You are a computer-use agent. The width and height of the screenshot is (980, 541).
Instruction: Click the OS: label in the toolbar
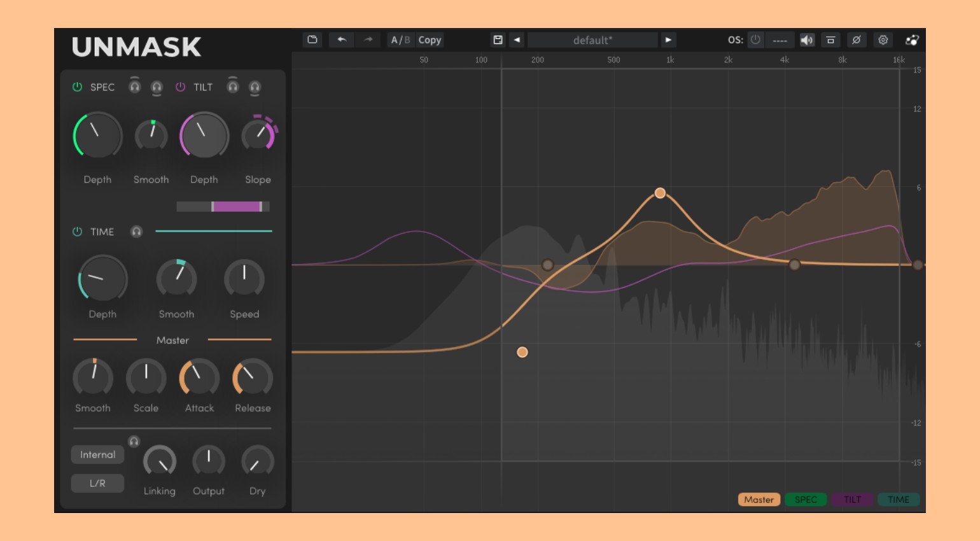pyautogui.click(x=736, y=39)
